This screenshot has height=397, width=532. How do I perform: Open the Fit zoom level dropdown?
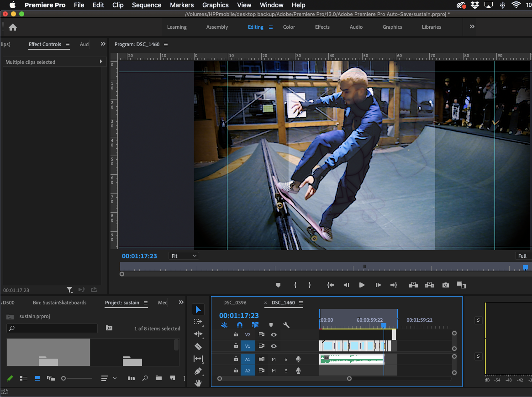coord(184,256)
